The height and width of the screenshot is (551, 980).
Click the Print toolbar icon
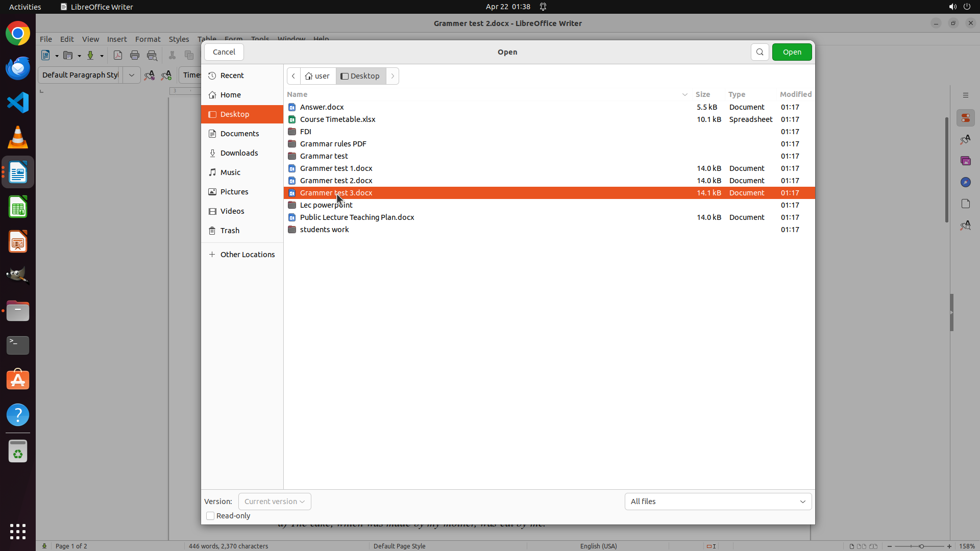pos(135,55)
